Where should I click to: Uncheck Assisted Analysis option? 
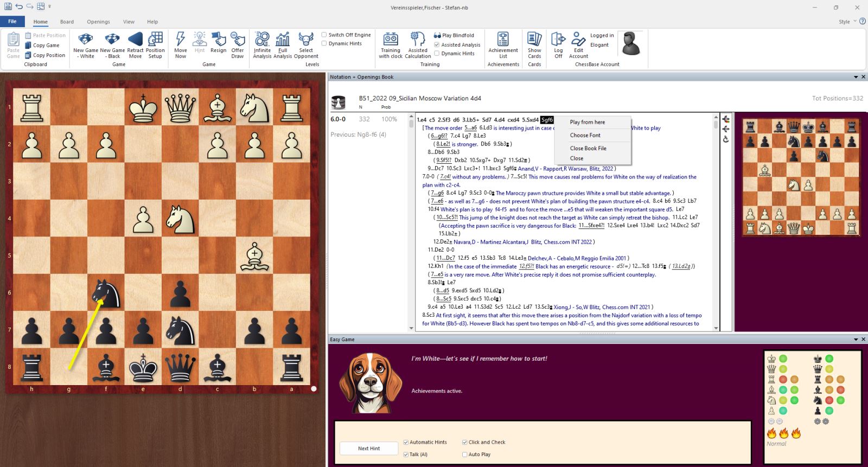click(437, 44)
